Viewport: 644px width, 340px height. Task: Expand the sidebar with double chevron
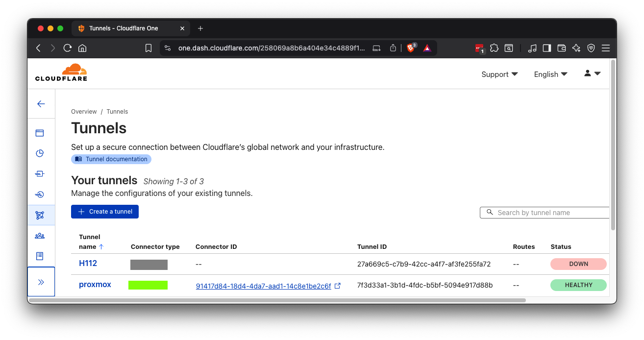tap(41, 282)
